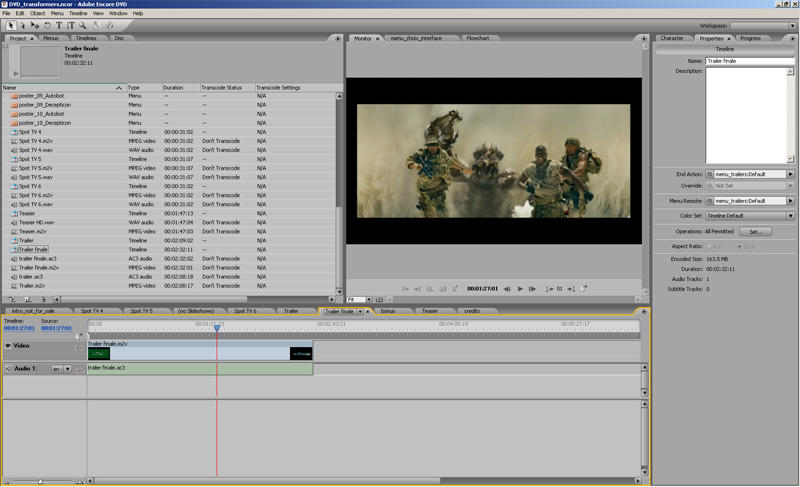Select the horizontal Text tool
Screen dimensions: 800x487
pos(59,25)
